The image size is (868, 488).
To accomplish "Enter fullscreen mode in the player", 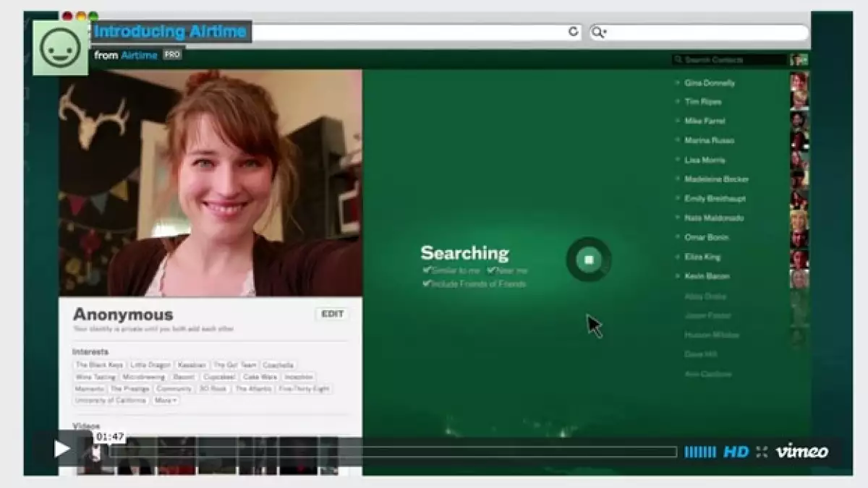I will pyautogui.click(x=762, y=452).
